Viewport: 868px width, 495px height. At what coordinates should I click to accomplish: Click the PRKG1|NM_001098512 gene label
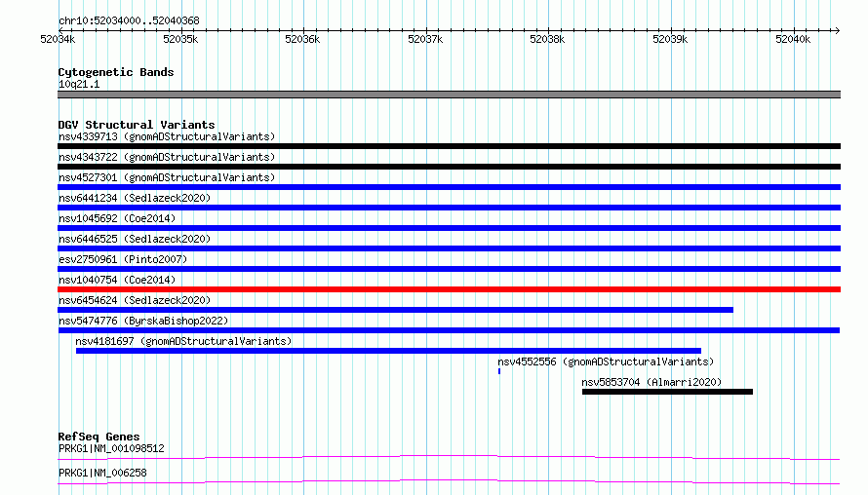(111, 448)
